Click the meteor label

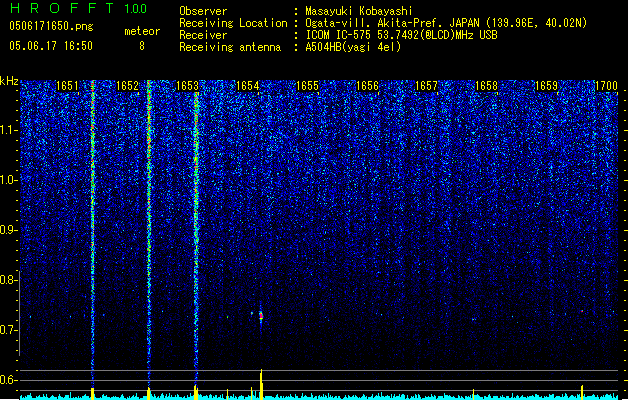point(142,31)
